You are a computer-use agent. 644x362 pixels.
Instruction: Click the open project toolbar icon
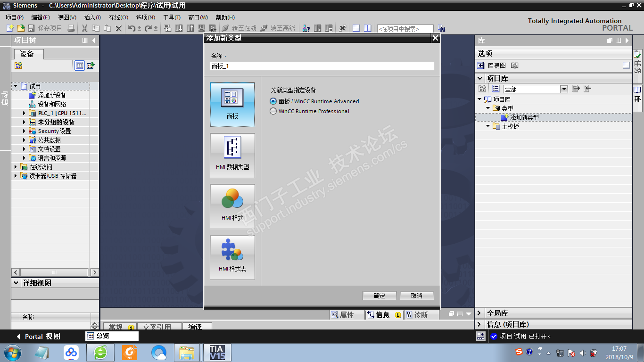pyautogui.click(x=21, y=28)
